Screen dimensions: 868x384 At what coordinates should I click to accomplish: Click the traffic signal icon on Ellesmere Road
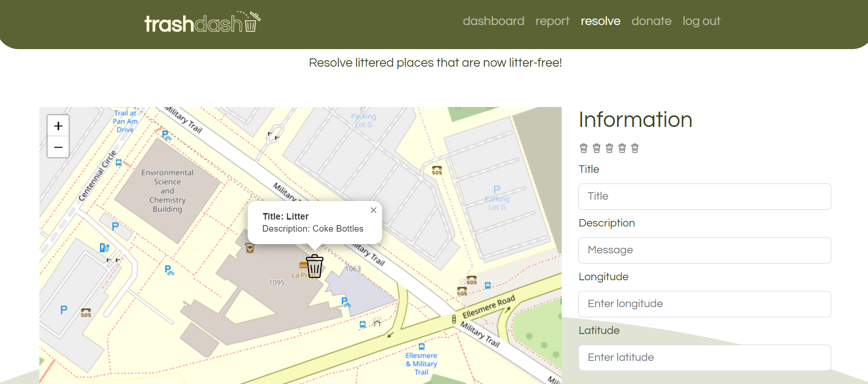[x=454, y=319]
